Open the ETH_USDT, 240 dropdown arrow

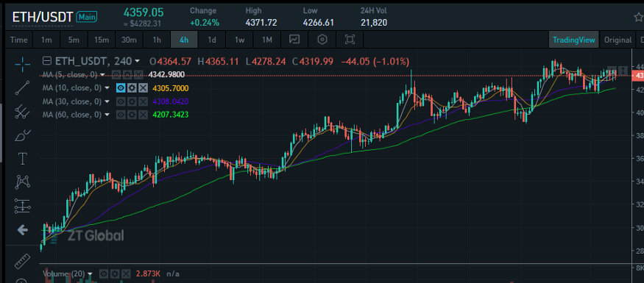pyautogui.click(x=137, y=62)
